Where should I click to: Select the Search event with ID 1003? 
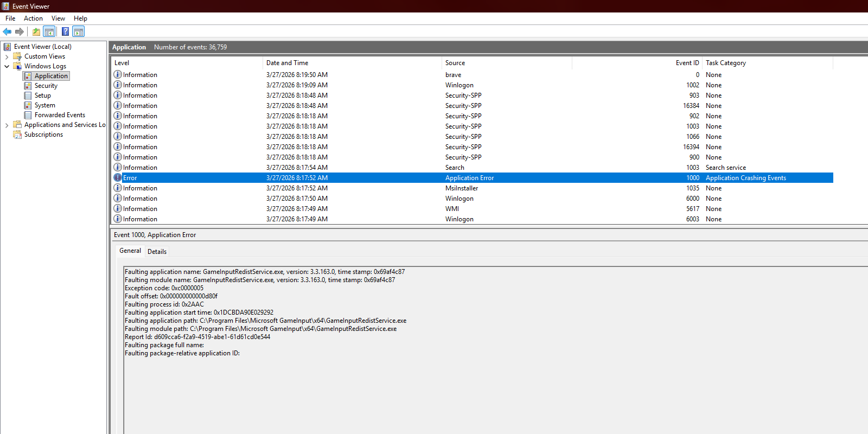(x=472, y=168)
